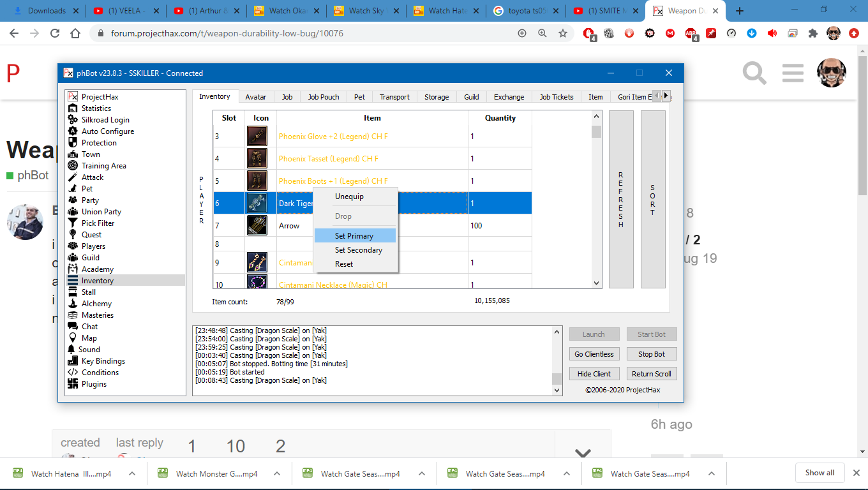Select the Pick Filter funnel icon
The height and width of the screenshot is (490, 868).
click(x=73, y=223)
